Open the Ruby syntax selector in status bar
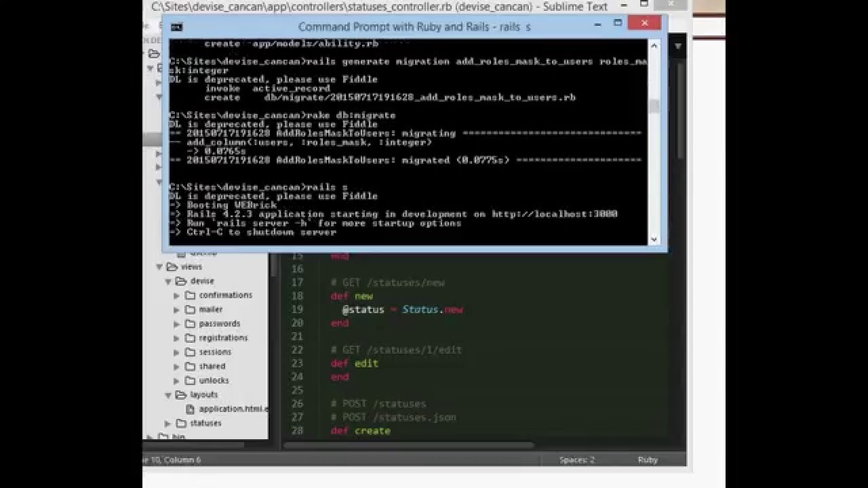Image resolution: width=868 pixels, height=488 pixels. click(648, 460)
